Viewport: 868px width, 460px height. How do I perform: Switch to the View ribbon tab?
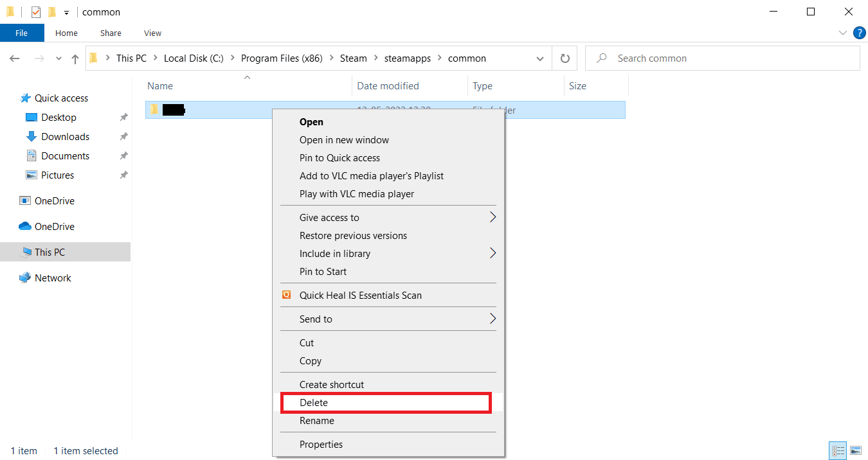pos(153,33)
